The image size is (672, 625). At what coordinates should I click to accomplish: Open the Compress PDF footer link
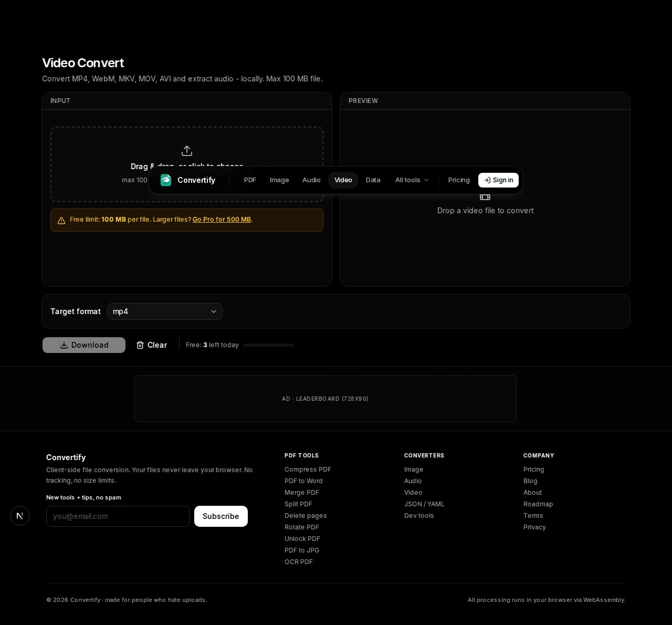(x=308, y=470)
